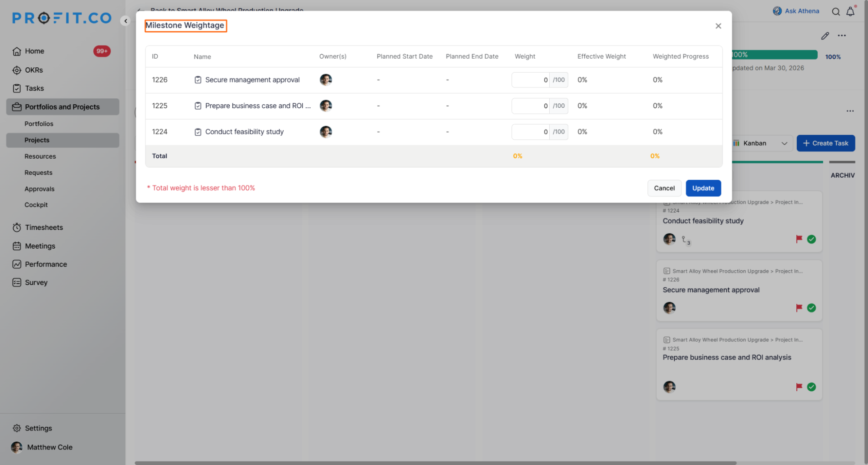Click weight input for Prepare business case

(531, 106)
